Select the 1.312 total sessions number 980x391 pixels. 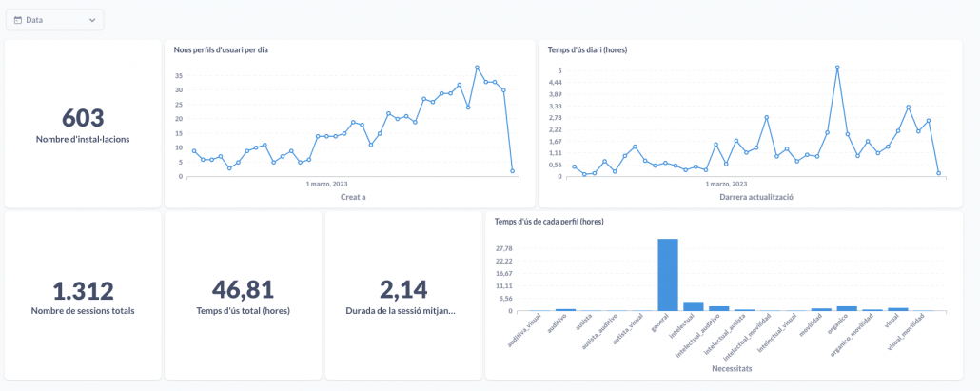(x=83, y=290)
